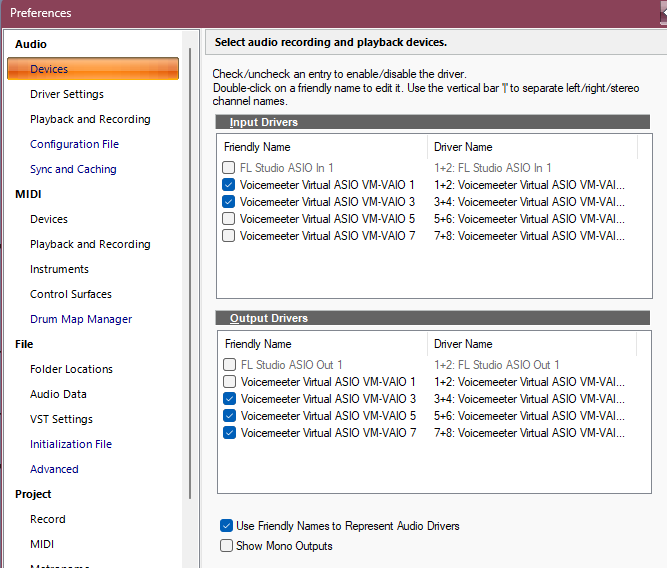Screen dimensions: 667x568
Task: Select Playback and Recording under Audio
Action: pyautogui.click(x=90, y=119)
